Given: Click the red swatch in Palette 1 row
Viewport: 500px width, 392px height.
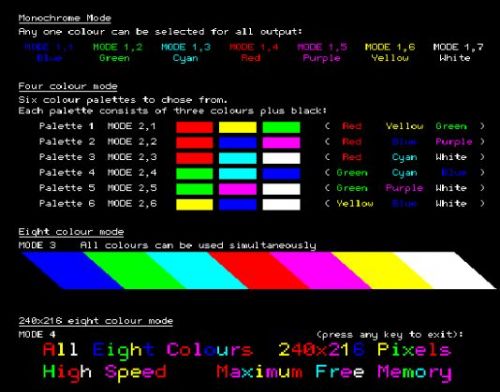Looking at the screenshot, I should pyautogui.click(x=194, y=127).
